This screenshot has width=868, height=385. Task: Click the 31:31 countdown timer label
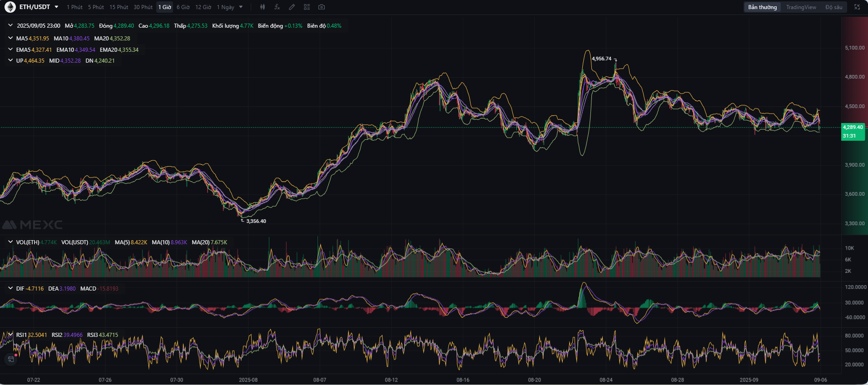click(x=849, y=136)
